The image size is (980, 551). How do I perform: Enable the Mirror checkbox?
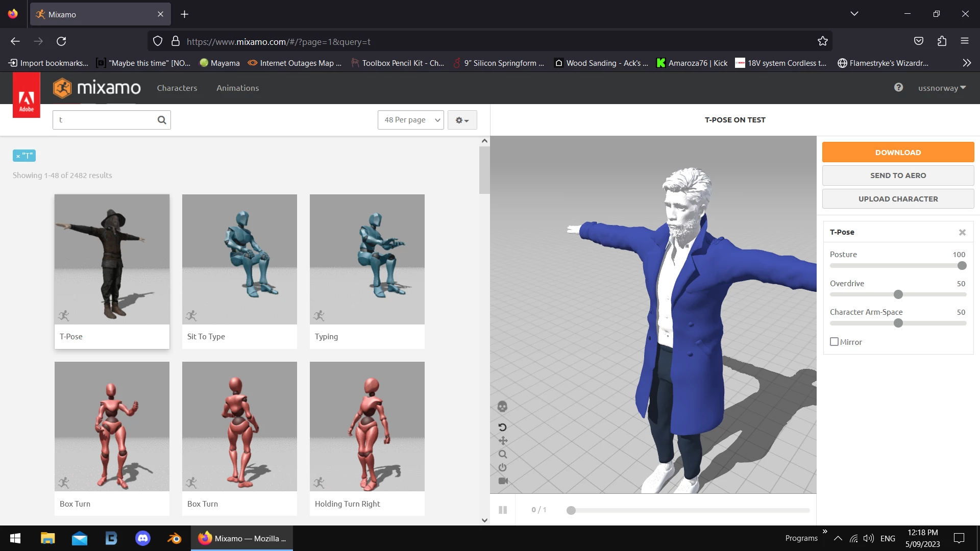pos(835,342)
